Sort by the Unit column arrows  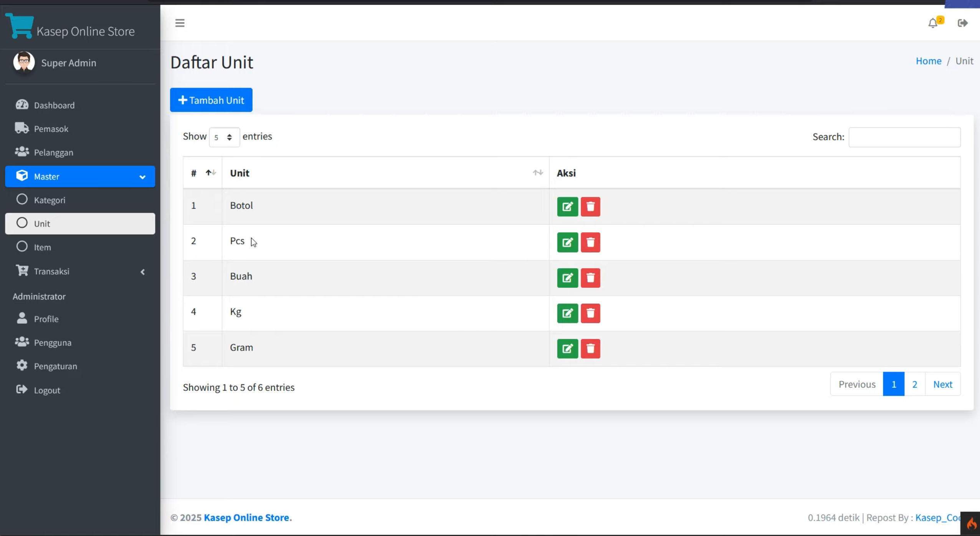(537, 173)
